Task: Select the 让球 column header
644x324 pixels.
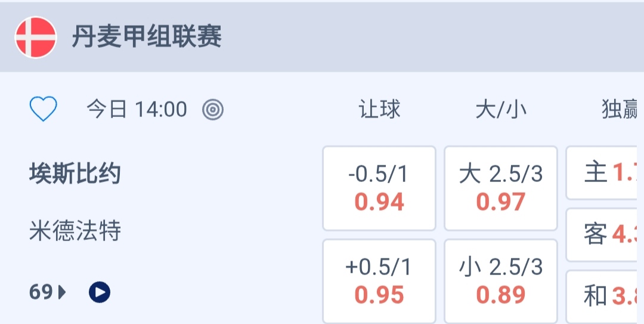Action: click(x=379, y=110)
